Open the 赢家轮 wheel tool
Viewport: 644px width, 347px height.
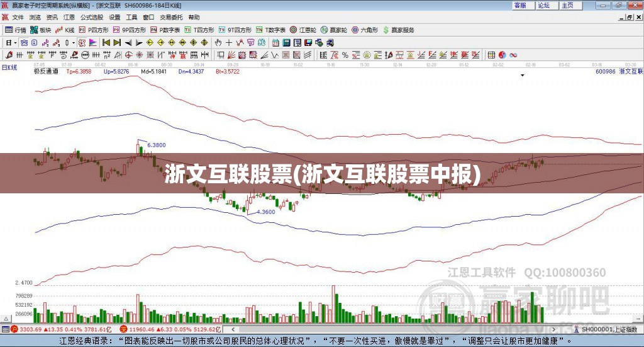(334, 30)
